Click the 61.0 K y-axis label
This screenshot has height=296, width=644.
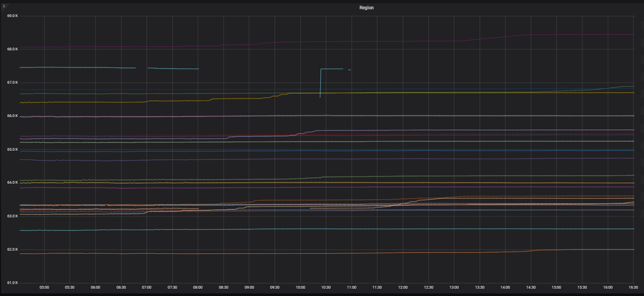coord(12,283)
